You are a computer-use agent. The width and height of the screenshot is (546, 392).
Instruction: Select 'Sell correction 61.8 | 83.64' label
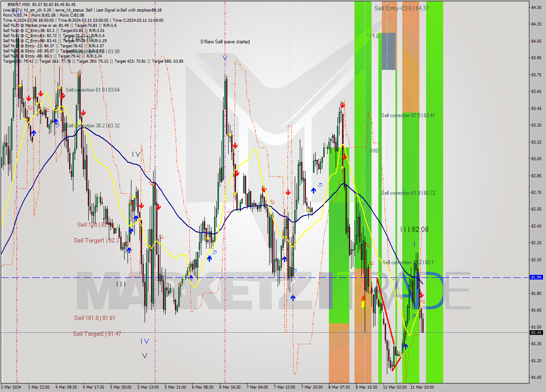tap(93, 90)
